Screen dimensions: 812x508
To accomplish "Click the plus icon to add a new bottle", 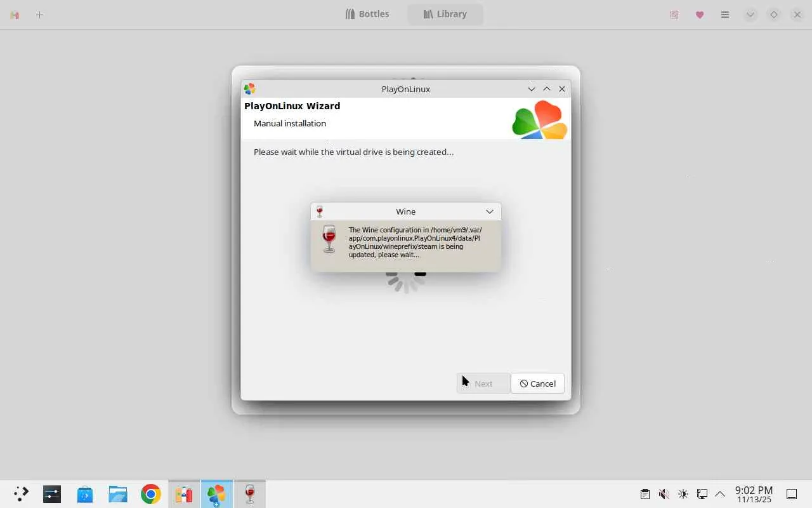I will pos(39,15).
